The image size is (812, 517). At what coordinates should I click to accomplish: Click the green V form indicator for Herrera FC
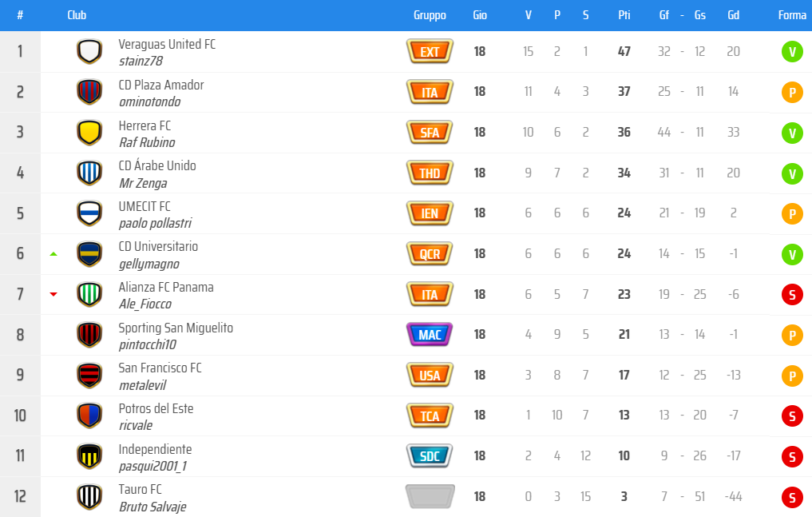click(x=792, y=133)
